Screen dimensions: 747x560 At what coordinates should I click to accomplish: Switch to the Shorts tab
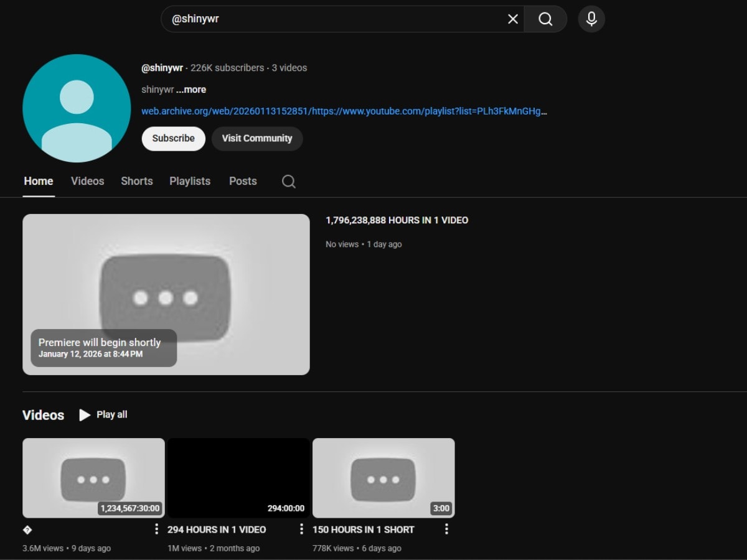[136, 181]
